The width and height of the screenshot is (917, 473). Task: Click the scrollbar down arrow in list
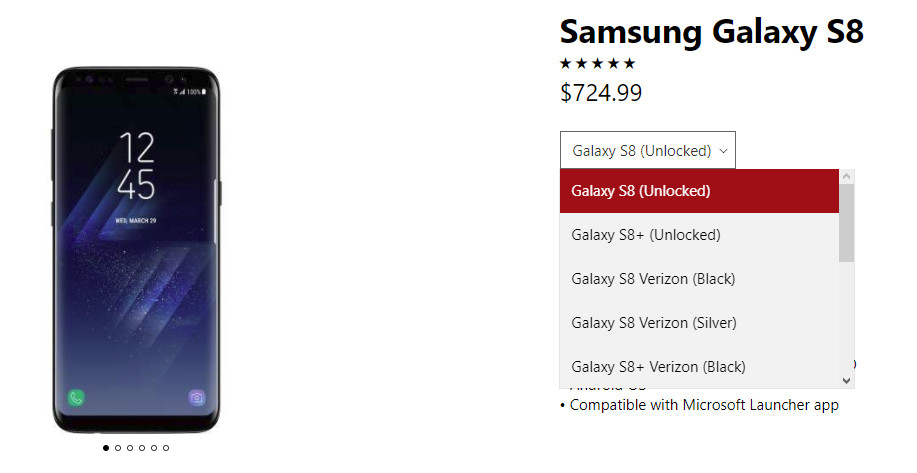(846, 381)
